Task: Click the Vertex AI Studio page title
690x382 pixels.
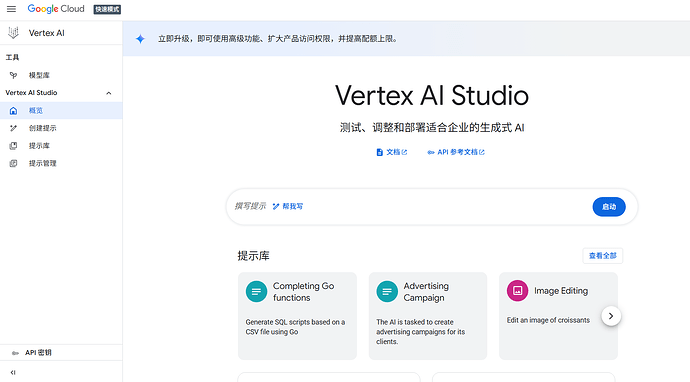Action: tap(432, 96)
